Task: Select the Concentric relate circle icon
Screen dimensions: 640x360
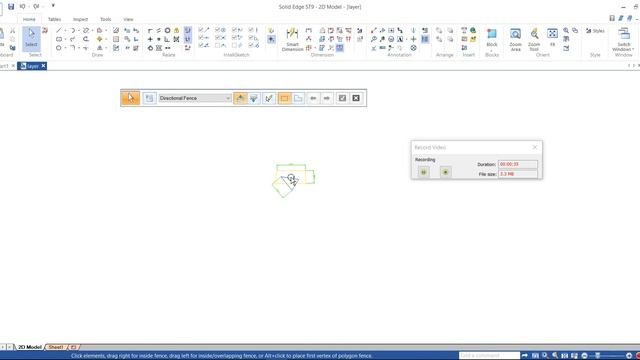Action: 167,31
